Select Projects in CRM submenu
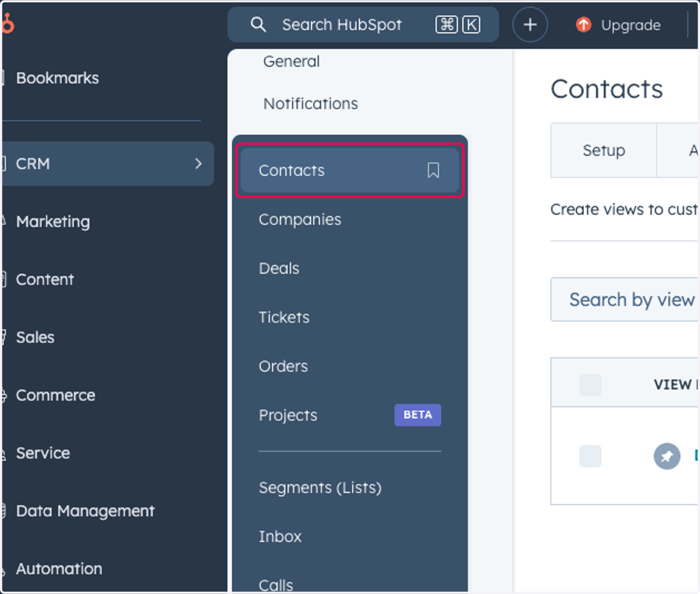Image resolution: width=700 pixels, height=594 pixels. point(288,415)
